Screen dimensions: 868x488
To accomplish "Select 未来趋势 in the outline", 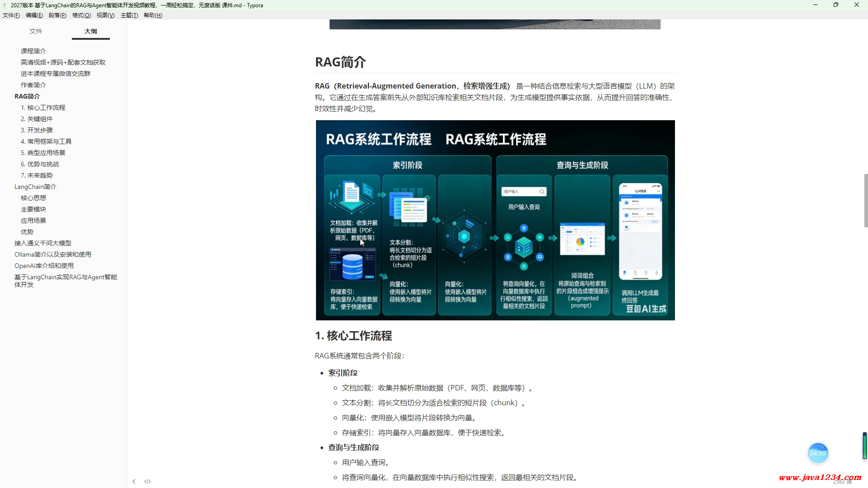I will (37, 175).
